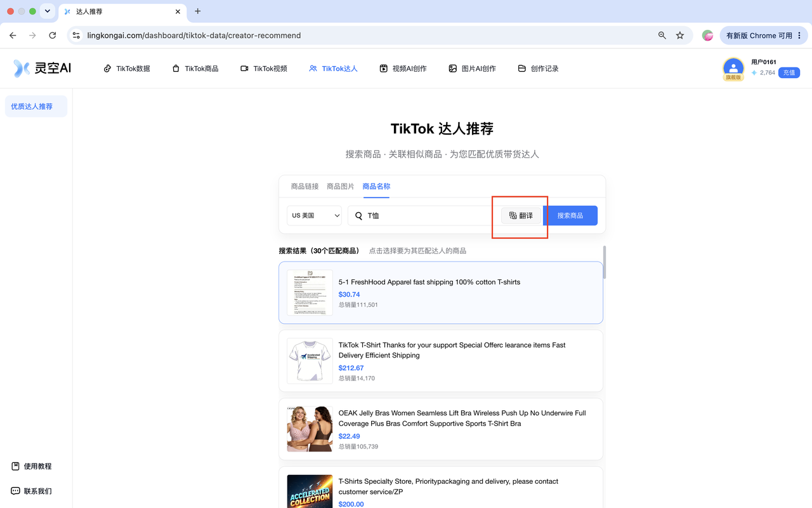Screen dimensions: 812x508
Task: Click the 搜索结果（30个匹配商品） heading
Action: coord(320,251)
